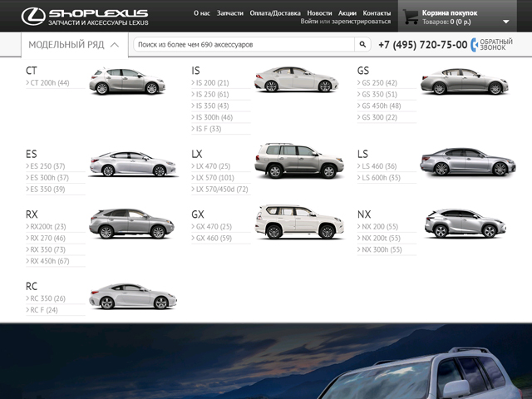Select GS 350 (51)

(x=379, y=94)
